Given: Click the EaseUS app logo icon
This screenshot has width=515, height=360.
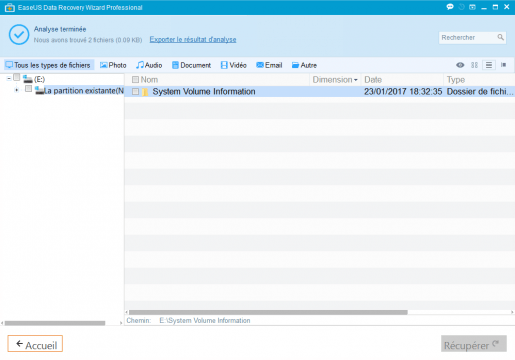Looking at the screenshot, I should point(10,7).
